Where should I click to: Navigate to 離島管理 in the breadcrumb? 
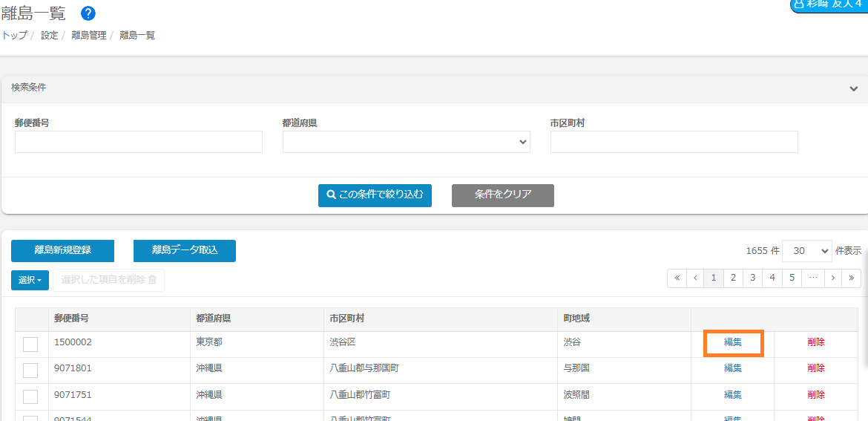[x=89, y=35]
